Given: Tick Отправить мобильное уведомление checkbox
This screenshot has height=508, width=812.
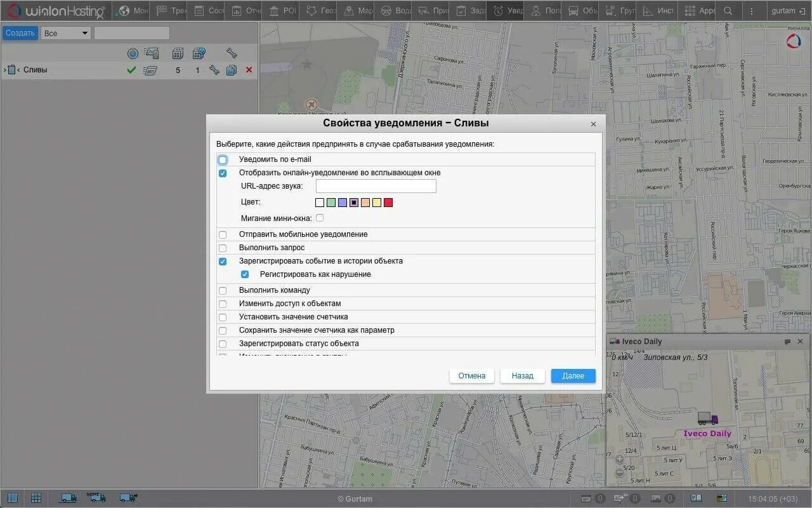Looking at the screenshot, I should tap(223, 235).
